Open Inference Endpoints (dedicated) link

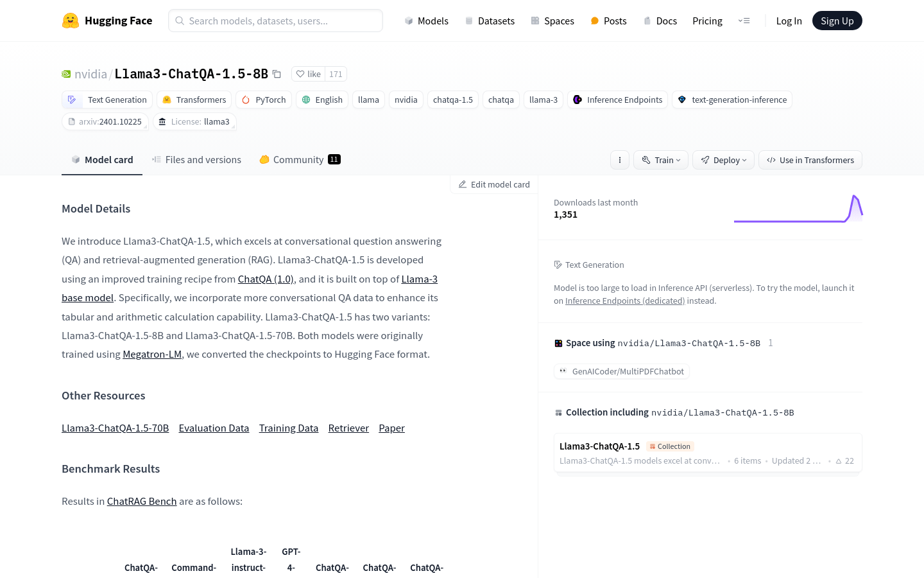(625, 301)
